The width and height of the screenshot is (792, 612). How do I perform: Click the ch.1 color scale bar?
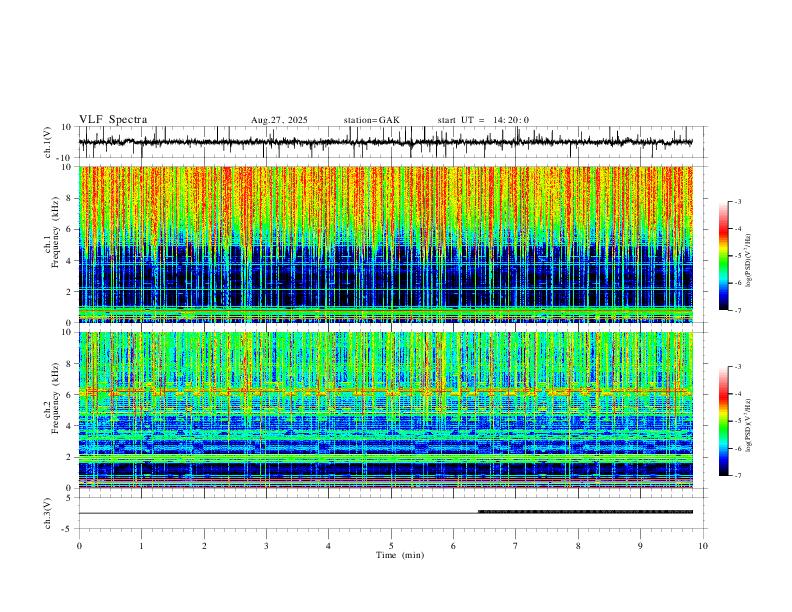click(x=724, y=256)
